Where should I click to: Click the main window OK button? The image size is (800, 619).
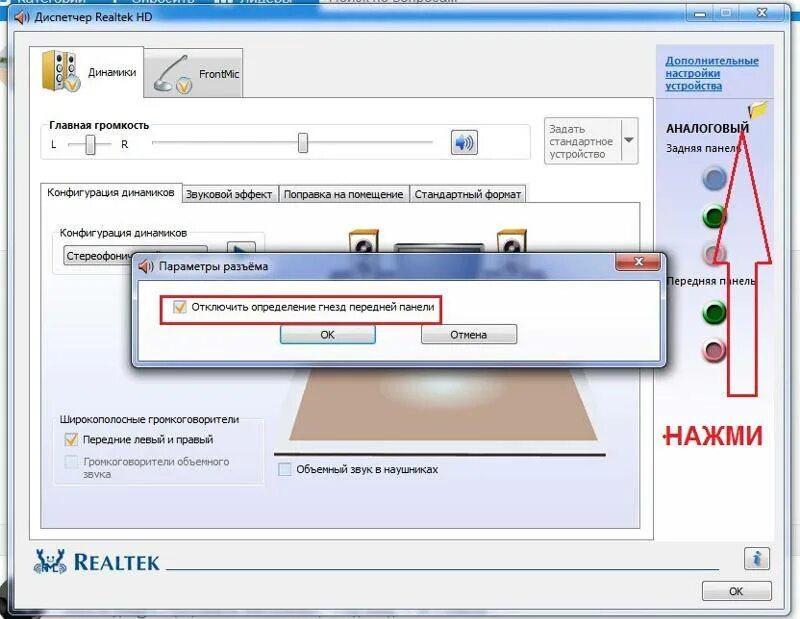[x=736, y=591]
